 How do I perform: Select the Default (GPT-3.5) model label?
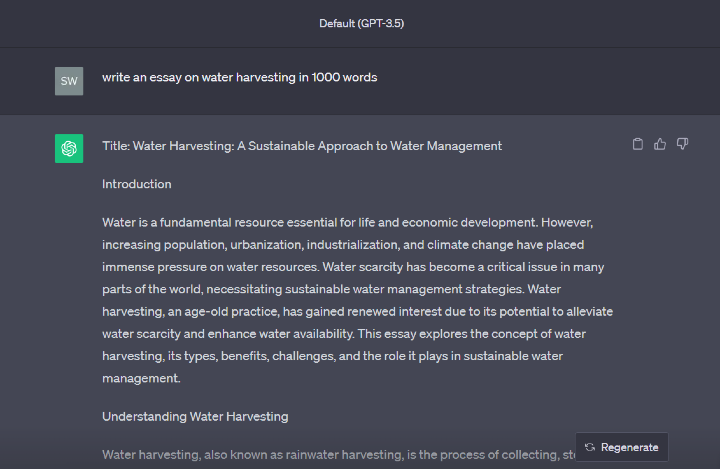361,23
